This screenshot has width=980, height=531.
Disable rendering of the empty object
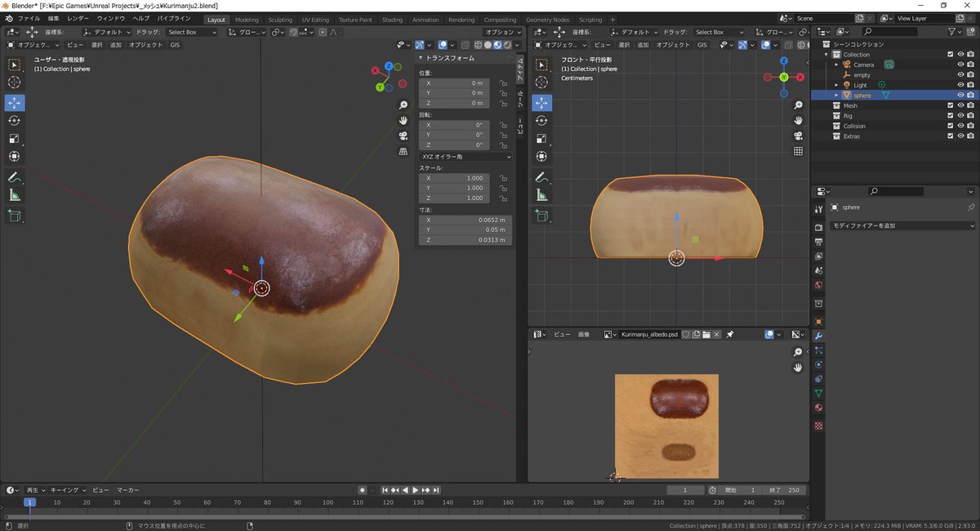pos(970,75)
